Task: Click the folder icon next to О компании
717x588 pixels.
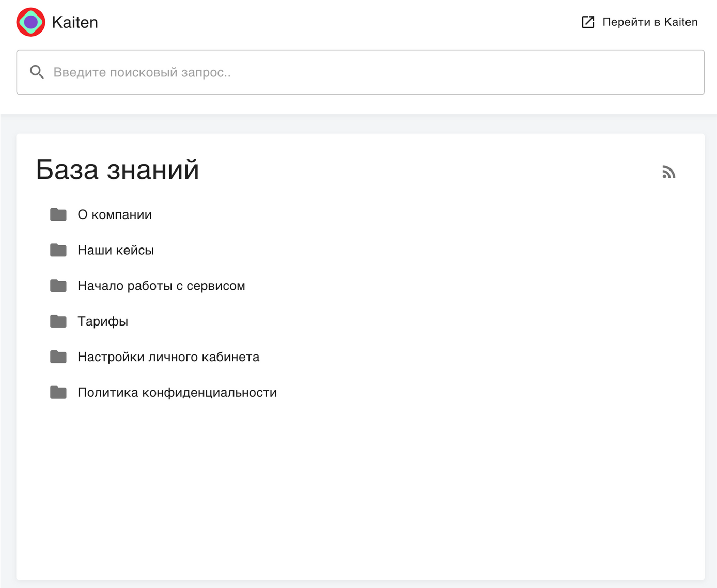Action: pos(58,214)
